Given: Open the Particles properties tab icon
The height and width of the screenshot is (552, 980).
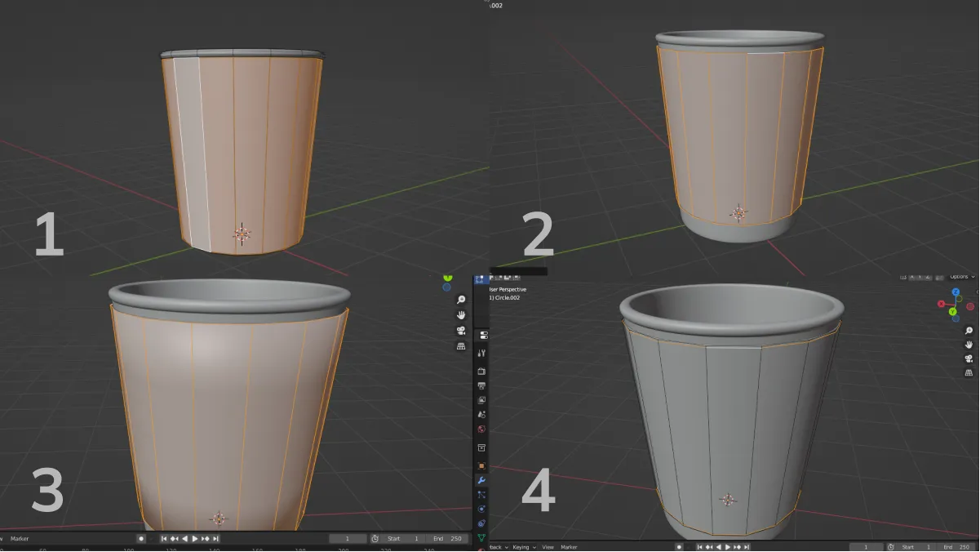Looking at the screenshot, I should point(481,495).
